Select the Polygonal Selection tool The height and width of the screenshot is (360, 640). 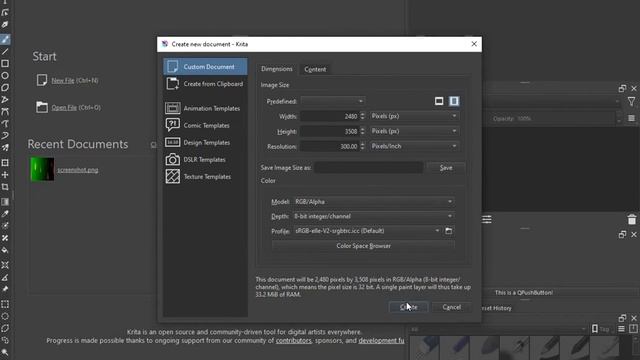[x=5, y=328]
